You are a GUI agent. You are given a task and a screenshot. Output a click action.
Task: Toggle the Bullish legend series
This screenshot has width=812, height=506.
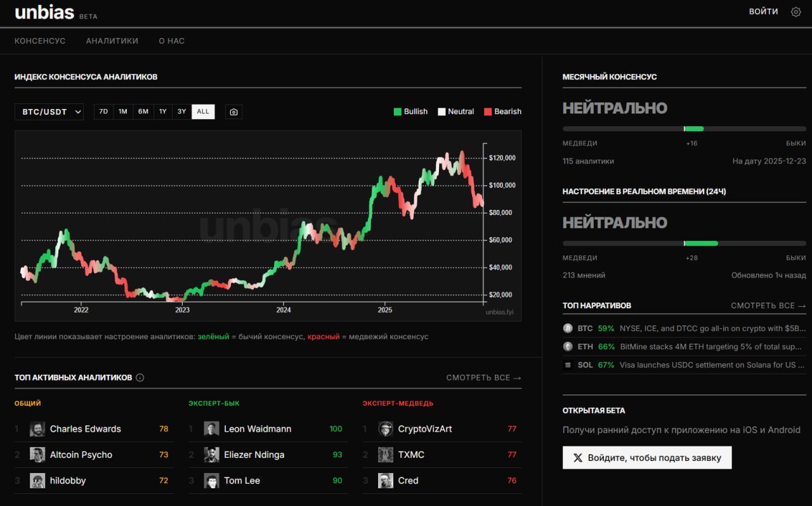coord(410,112)
